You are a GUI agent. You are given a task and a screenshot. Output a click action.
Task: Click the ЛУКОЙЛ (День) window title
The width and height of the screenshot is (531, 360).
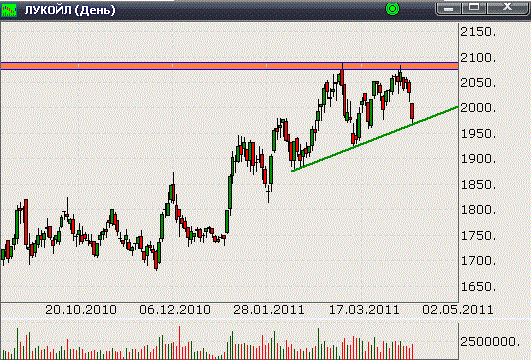pos(70,10)
